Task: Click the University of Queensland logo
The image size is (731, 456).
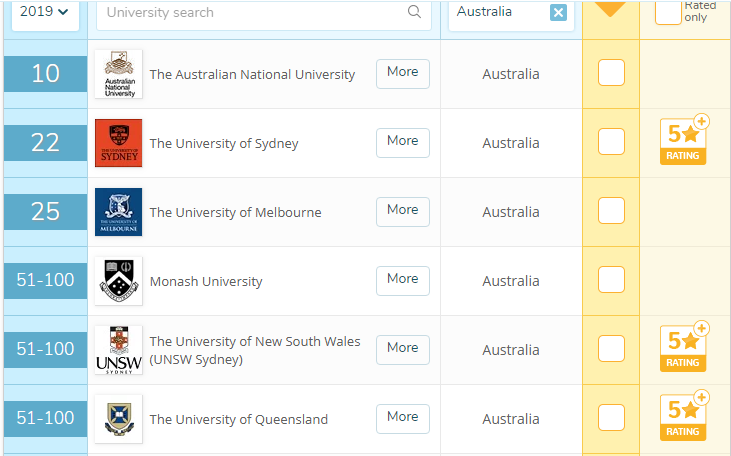Action: [118, 419]
